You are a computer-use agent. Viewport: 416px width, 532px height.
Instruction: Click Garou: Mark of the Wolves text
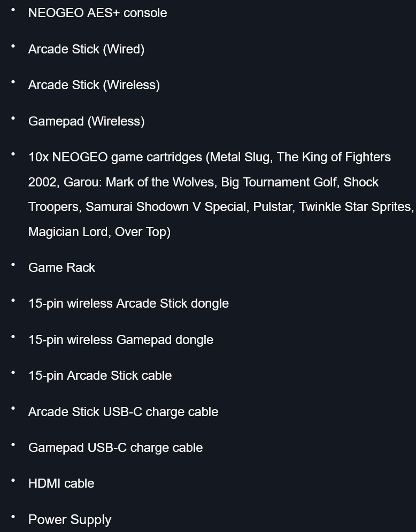coord(139,182)
